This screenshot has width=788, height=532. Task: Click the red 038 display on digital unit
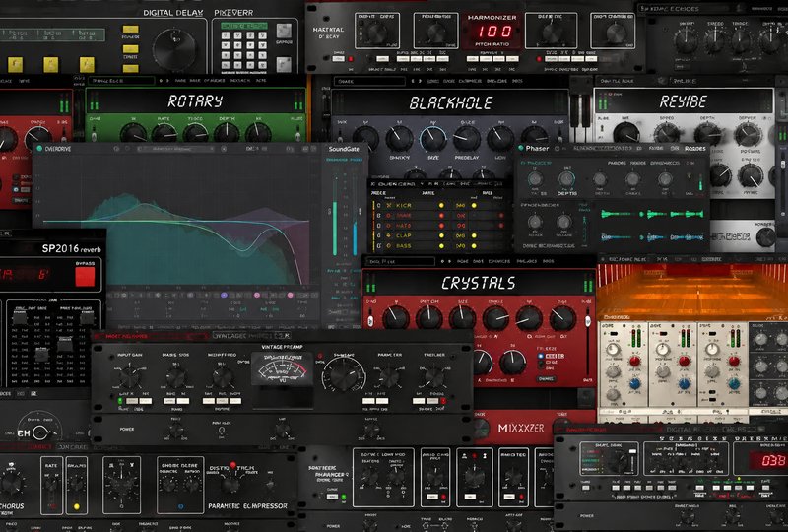coord(768,460)
